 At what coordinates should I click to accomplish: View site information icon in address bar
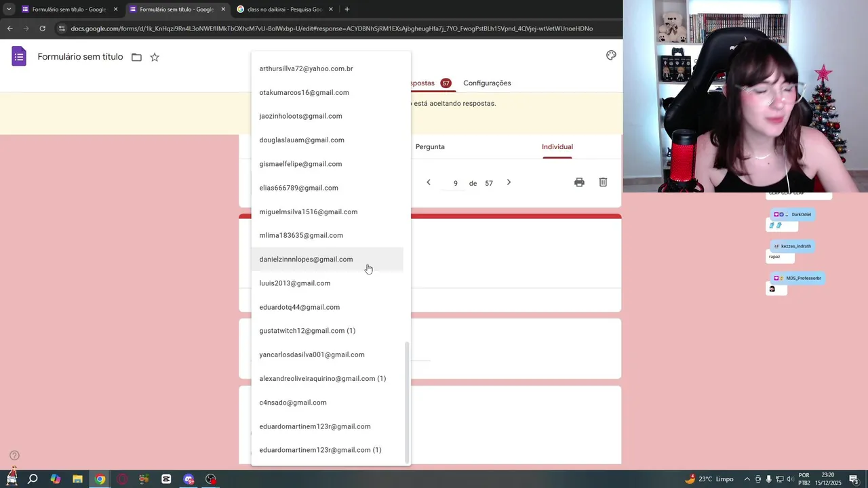[62, 28]
